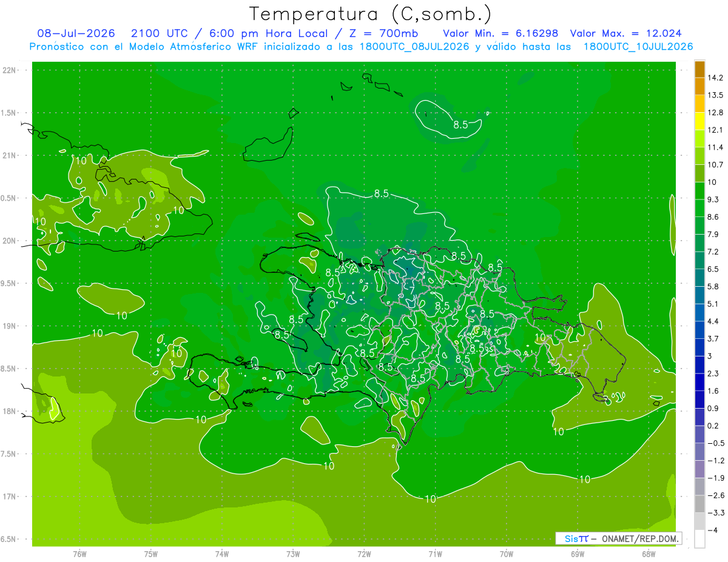Click the '2100 UTC' time label
The image size is (728, 562).
(x=160, y=33)
